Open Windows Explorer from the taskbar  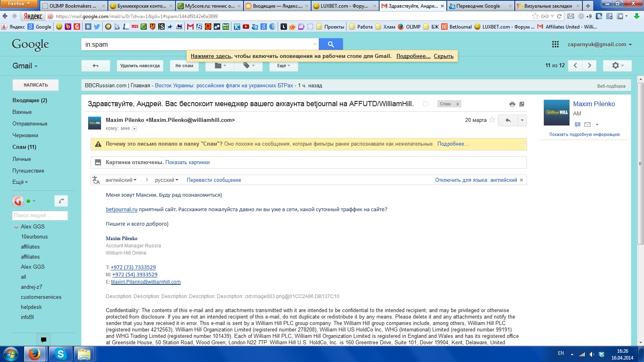(x=84, y=354)
